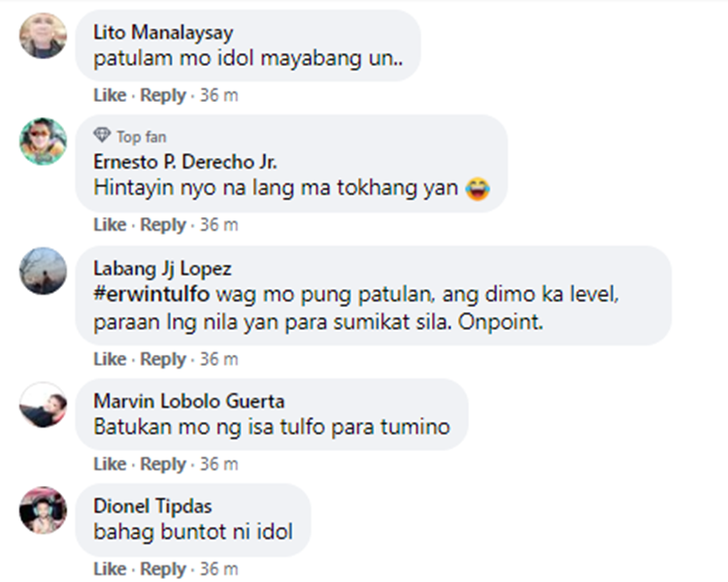Screen dimensions: 728x582
Task: Like Lito Manalaysay's comment
Action: coord(110,95)
